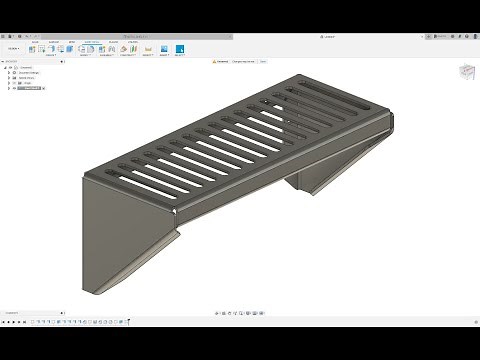Select the Measure tool

148,49
